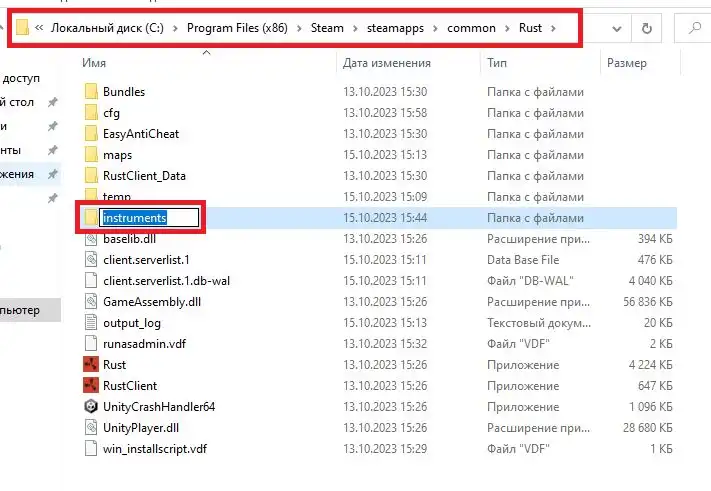
Task: Select UnityCrashHandler64 file name
Action: (x=159, y=407)
